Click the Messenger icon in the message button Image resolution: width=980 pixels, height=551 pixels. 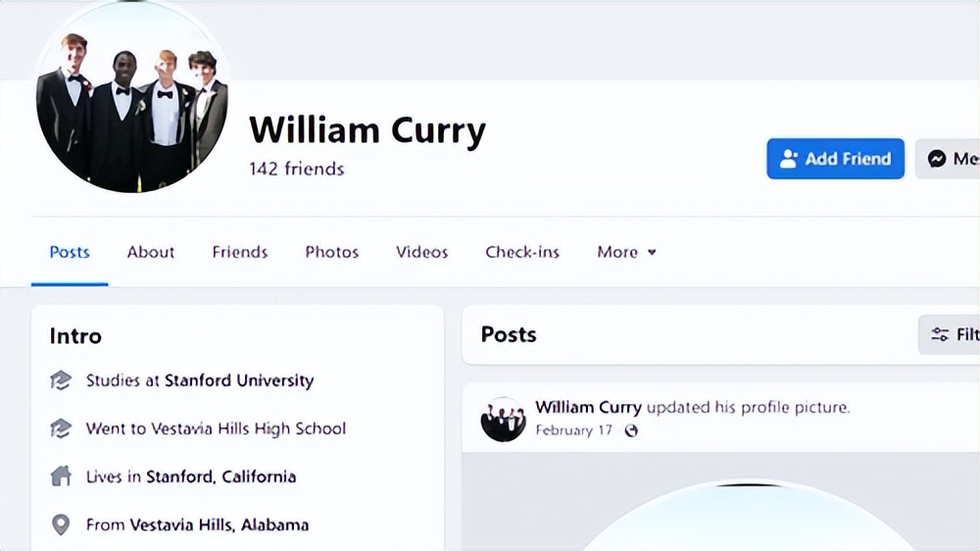point(936,159)
